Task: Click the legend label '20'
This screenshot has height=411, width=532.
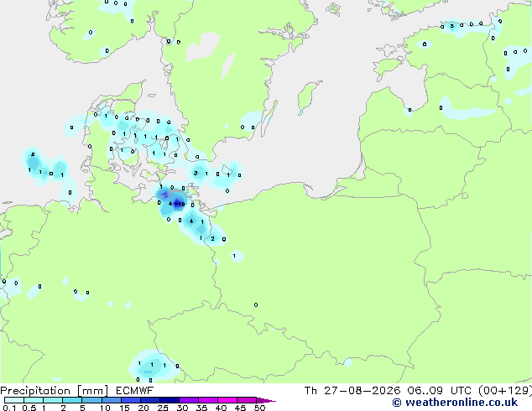Action: pyautogui.click(x=143, y=408)
